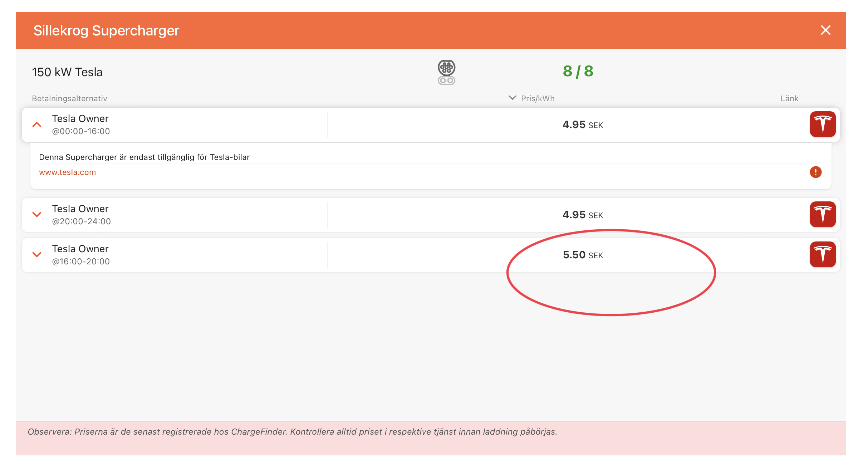Open Tesla logo link for 16:00-20:00 row
This screenshot has width=868, height=474.
point(823,254)
